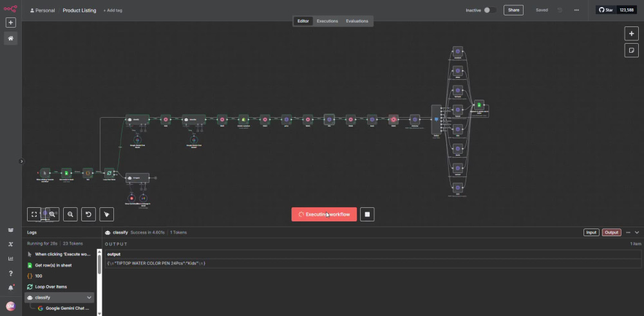Select the Get row(s) in sheet node

coord(66,172)
